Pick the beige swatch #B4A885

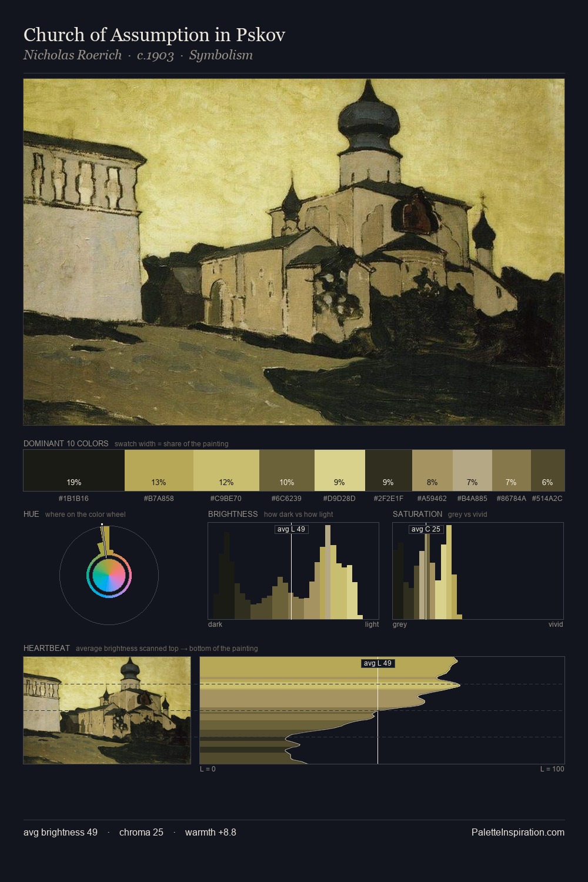[472, 470]
